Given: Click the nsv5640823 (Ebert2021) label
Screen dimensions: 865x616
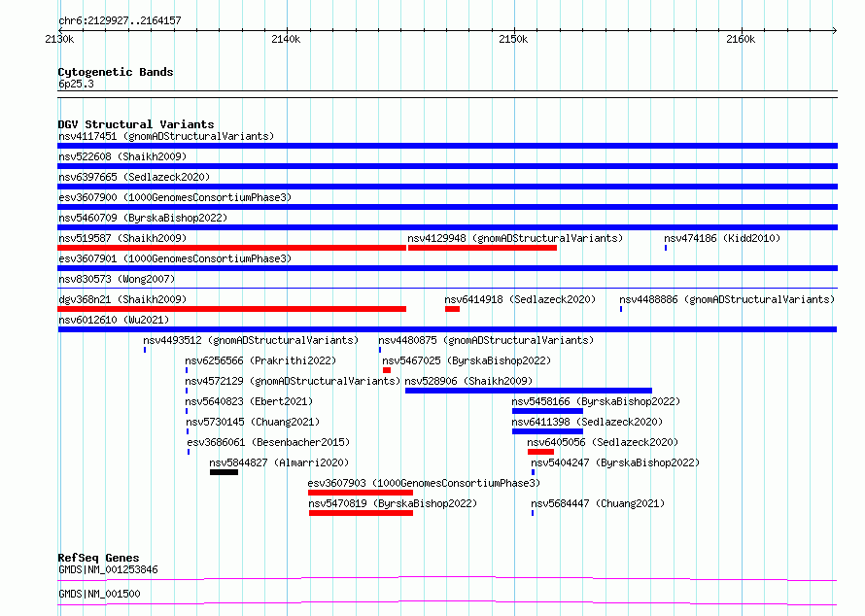Looking at the screenshot, I should [x=249, y=401].
